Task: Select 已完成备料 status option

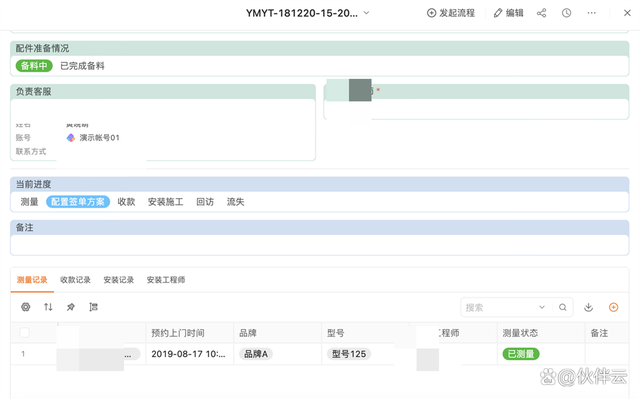Action: tap(82, 66)
